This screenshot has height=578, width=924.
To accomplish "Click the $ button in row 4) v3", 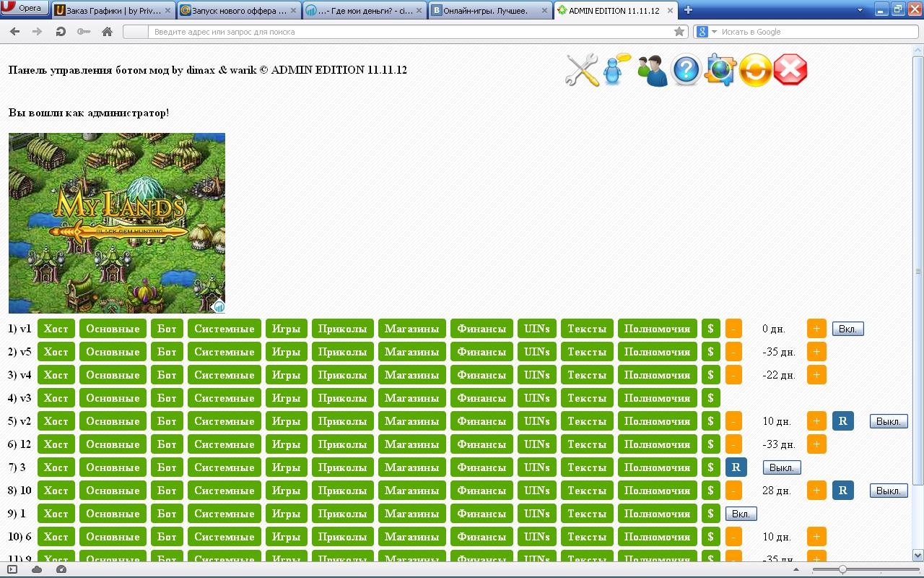I will coord(711,398).
